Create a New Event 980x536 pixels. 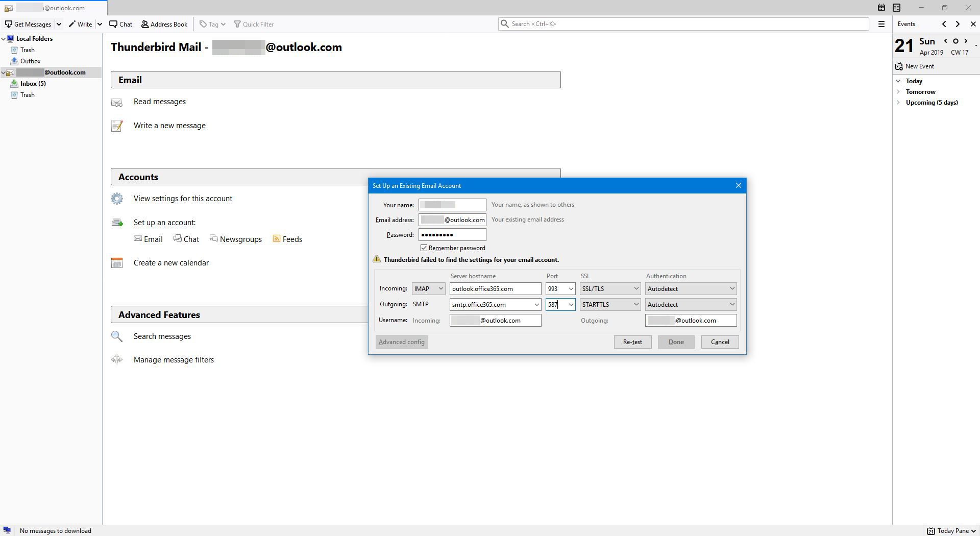click(915, 66)
